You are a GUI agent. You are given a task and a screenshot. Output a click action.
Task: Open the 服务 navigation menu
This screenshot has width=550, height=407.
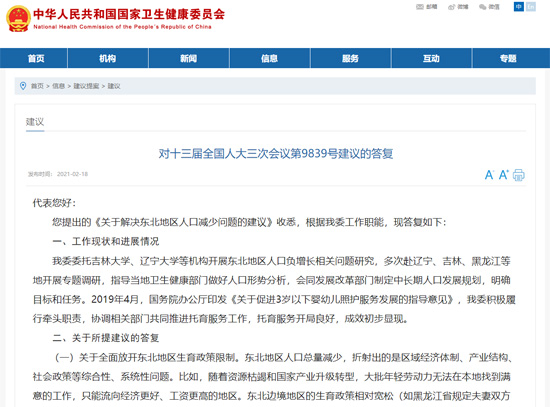[x=350, y=58]
